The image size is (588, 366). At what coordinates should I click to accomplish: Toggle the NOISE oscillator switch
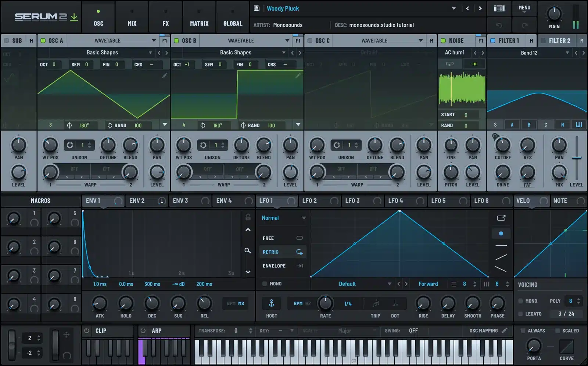point(443,40)
